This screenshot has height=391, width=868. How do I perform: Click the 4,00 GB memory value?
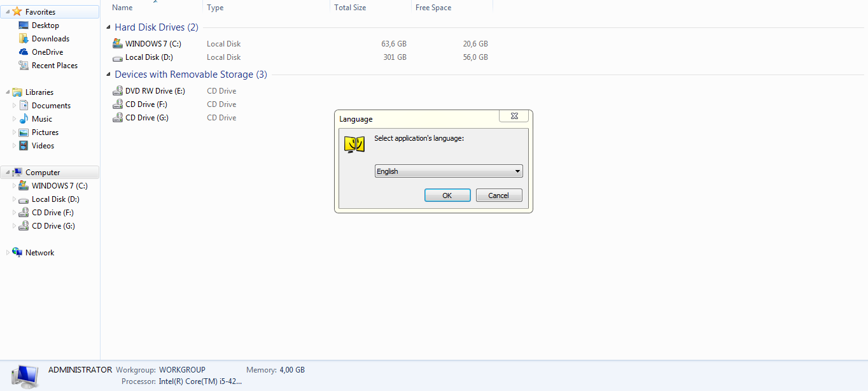click(292, 369)
